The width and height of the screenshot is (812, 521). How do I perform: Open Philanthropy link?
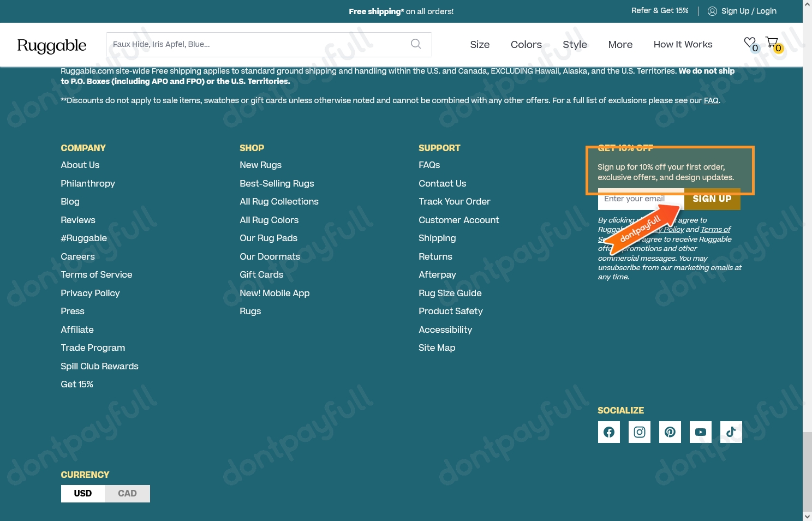[x=88, y=183]
